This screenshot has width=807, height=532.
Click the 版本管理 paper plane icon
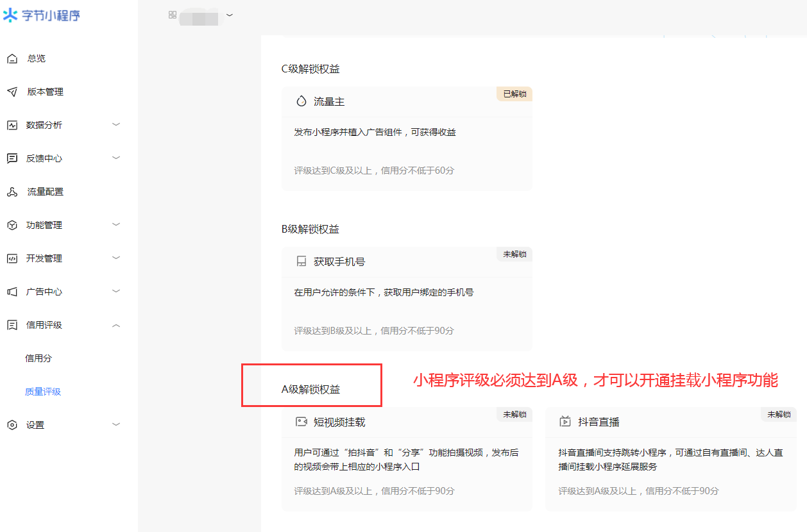pos(12,92)
